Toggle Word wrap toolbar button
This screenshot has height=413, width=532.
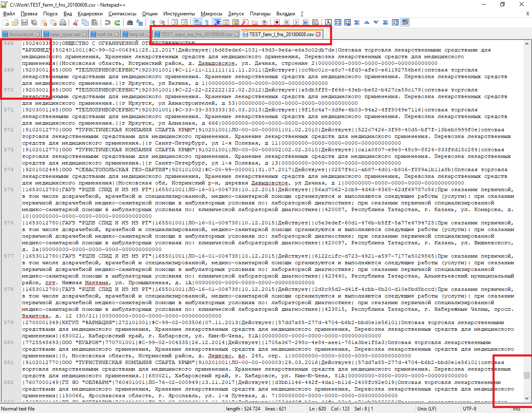tap(197, 22)
